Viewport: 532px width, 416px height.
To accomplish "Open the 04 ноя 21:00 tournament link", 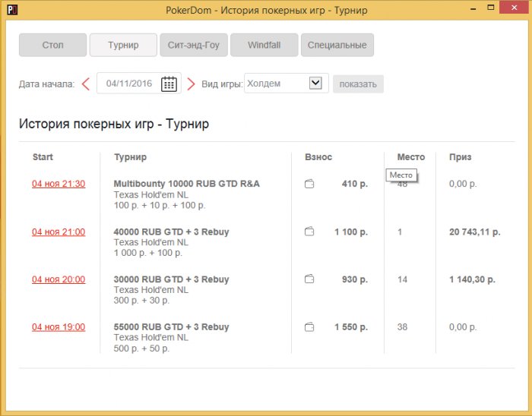I will [59, 232].
